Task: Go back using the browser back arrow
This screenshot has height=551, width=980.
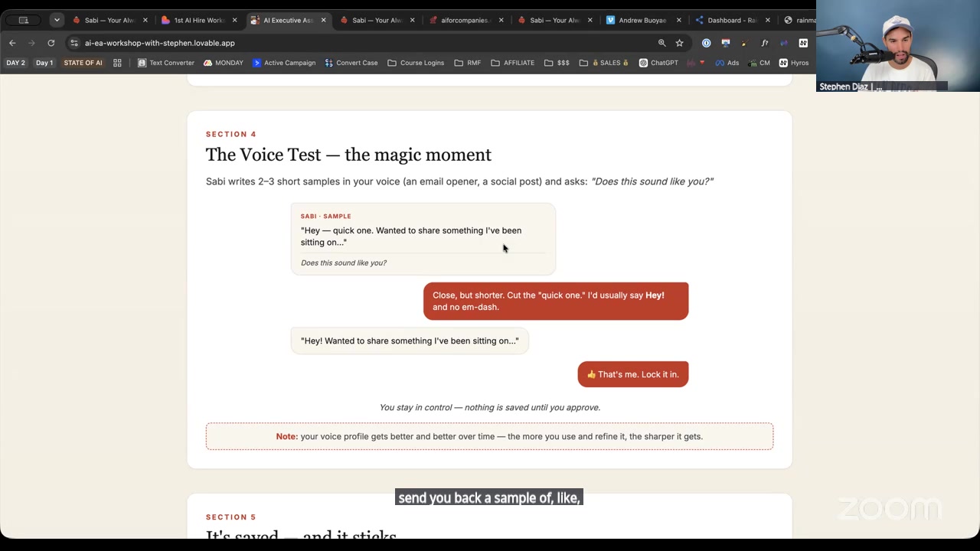Action: [12, 43]
